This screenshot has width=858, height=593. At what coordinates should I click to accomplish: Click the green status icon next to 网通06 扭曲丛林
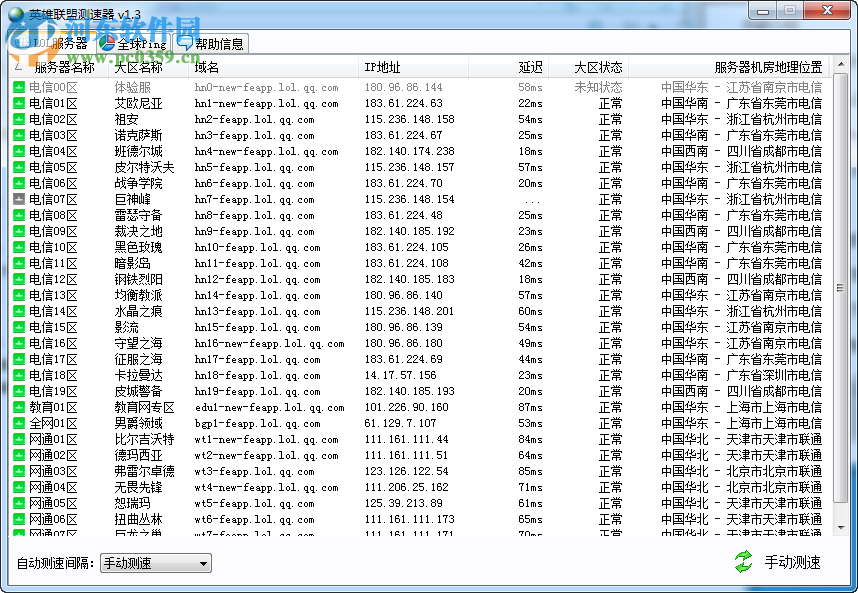coord(19,519)
